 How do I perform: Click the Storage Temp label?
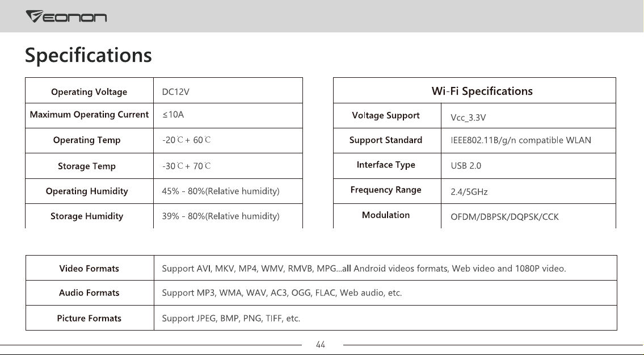pyautogui.click(x=87, y=166)
